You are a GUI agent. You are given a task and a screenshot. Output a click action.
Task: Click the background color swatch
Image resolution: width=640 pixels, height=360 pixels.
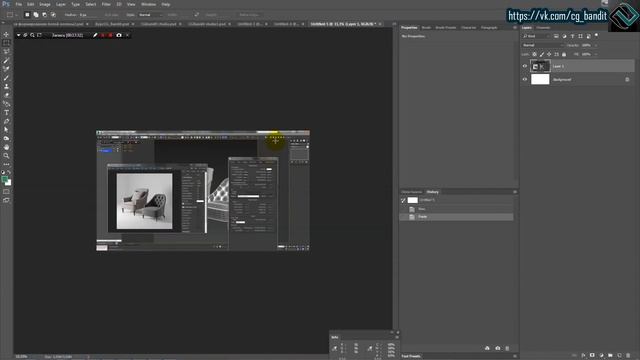[8, 183]
